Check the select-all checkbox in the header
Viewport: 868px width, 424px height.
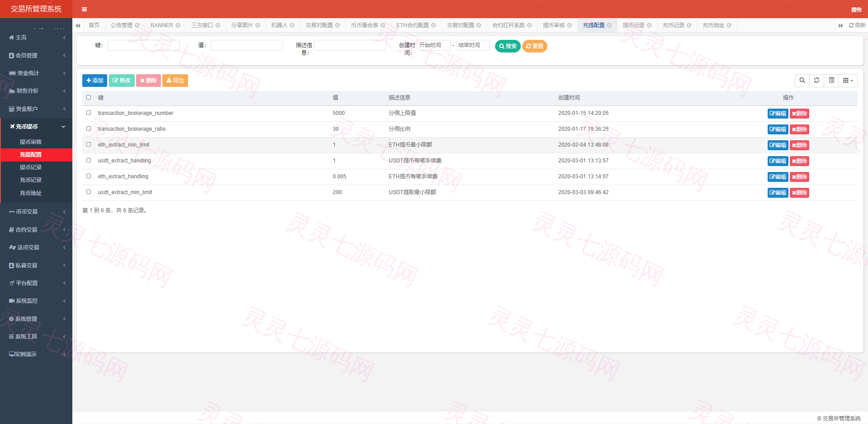click(89, 97)
